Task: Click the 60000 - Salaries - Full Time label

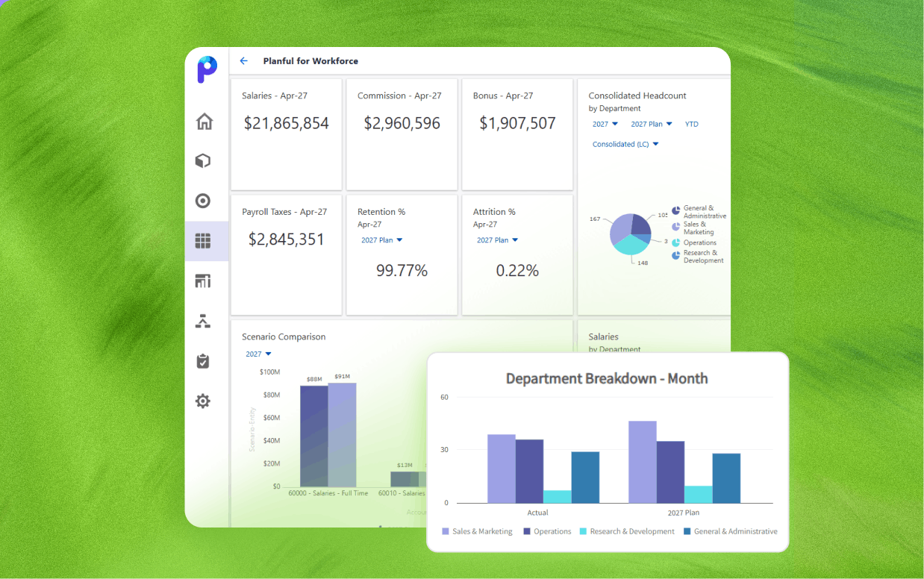Action: coord(328,493)
